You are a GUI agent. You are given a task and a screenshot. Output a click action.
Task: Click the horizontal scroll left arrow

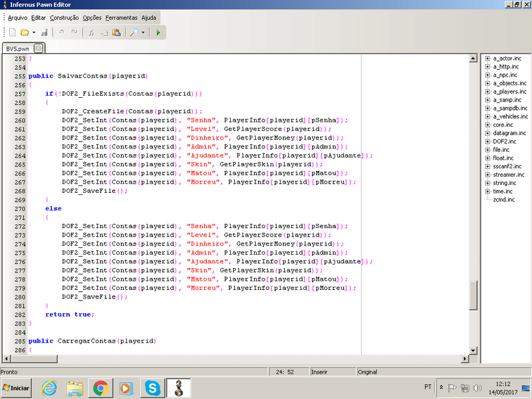pyautogui.click(x=7, y=358)
